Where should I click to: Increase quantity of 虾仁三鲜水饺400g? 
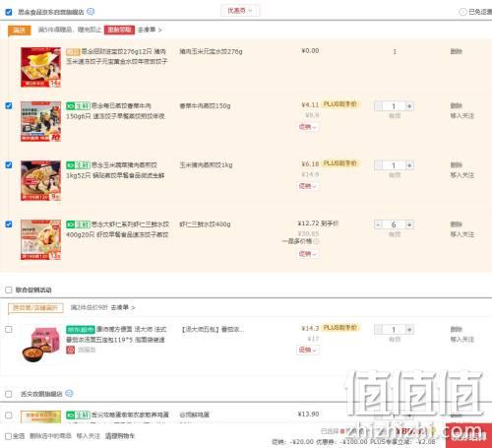(409, 224)
